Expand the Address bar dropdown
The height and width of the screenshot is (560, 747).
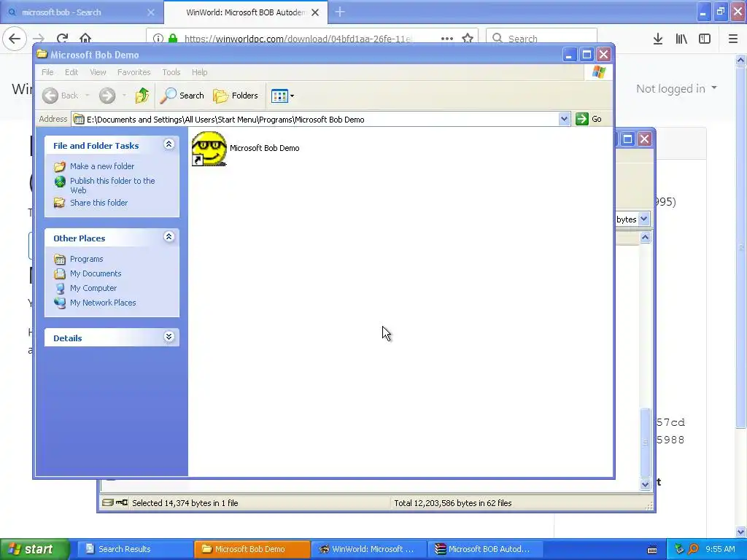(x=564, y=119)
